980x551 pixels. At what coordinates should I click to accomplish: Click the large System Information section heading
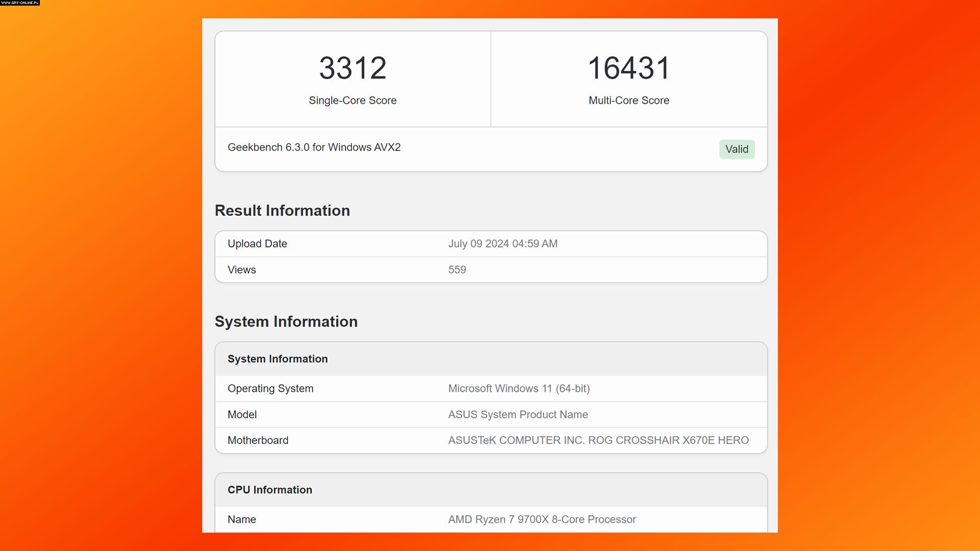pyautogui.click(x=286, y=322)
